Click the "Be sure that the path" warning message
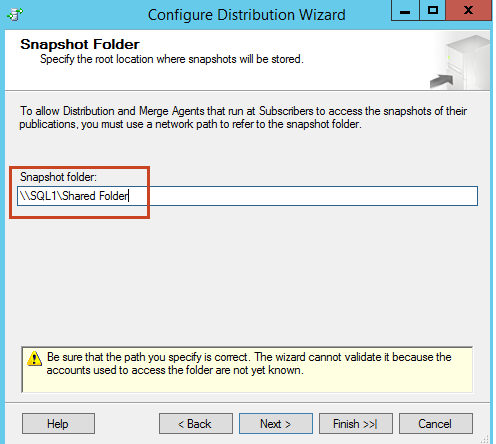Viewport: 496px width, 444px height. (x=249, y=364)
